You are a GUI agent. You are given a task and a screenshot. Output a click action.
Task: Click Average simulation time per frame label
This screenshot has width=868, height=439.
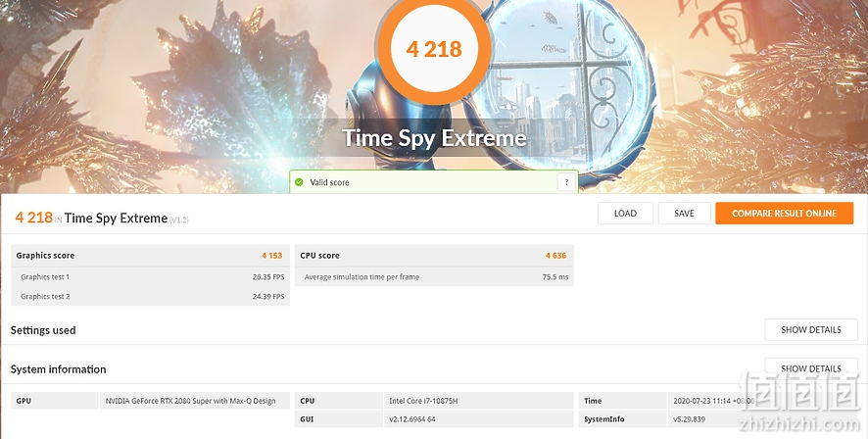coord(362,276)
